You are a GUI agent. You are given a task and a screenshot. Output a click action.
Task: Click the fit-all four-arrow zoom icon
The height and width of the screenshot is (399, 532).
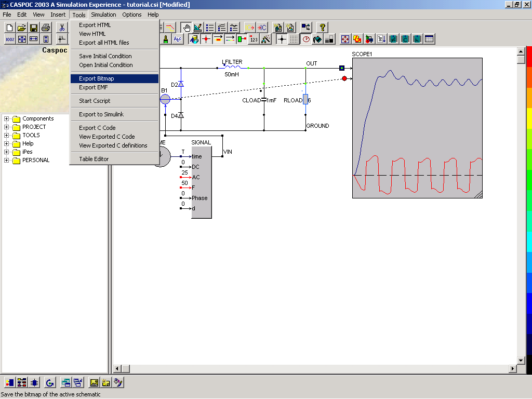click(22, 39)
